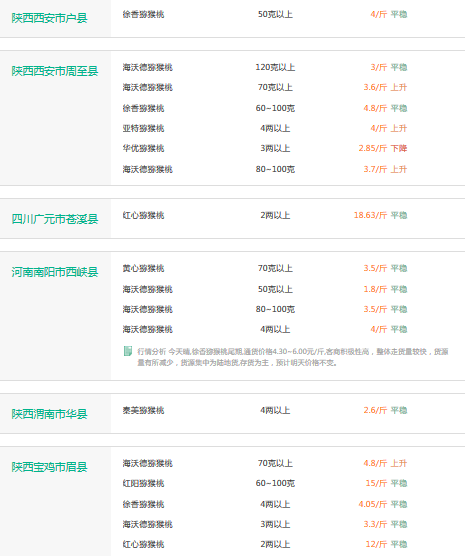Image resolution: width=465 pixels, height=556 pixels.
Task: Open the 陕西宝鸡市眉县 region link
Action: point(49,467)
